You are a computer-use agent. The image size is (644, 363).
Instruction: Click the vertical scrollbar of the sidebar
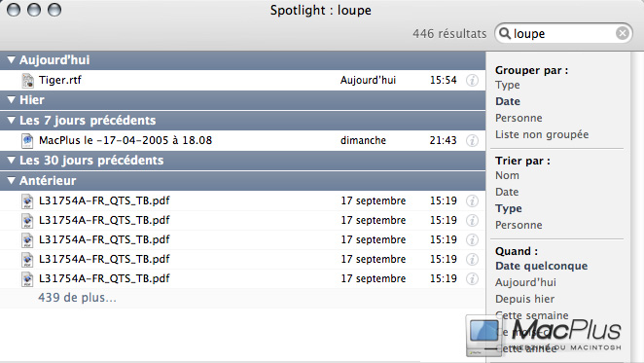click(x=636, y=206)
